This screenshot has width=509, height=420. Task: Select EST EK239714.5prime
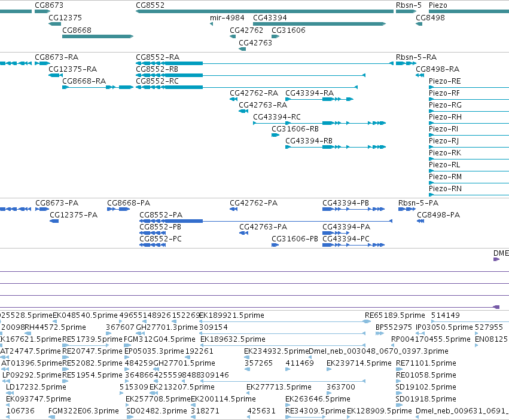point(359,363)
